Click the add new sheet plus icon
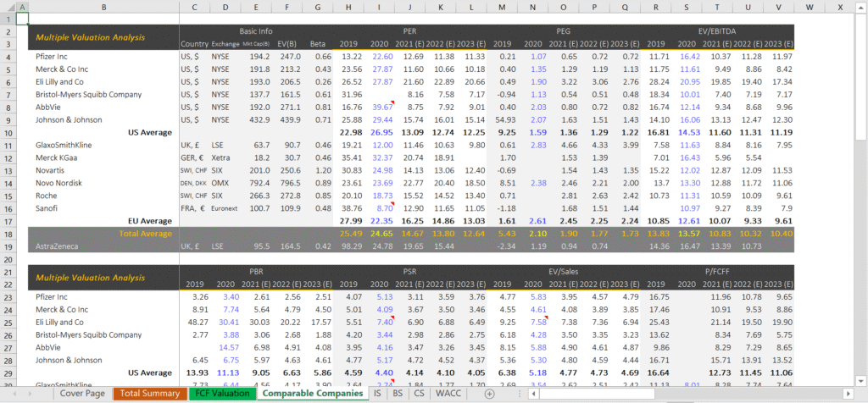The image size is (868, 403). click(x=489, y=394)
